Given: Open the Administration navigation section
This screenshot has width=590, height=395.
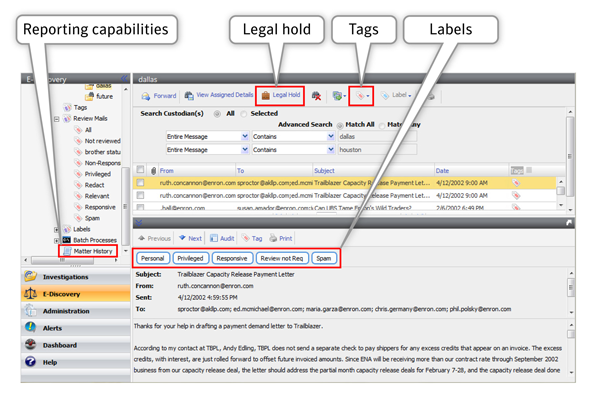Looking at the screenshot, I should point(76,311).
